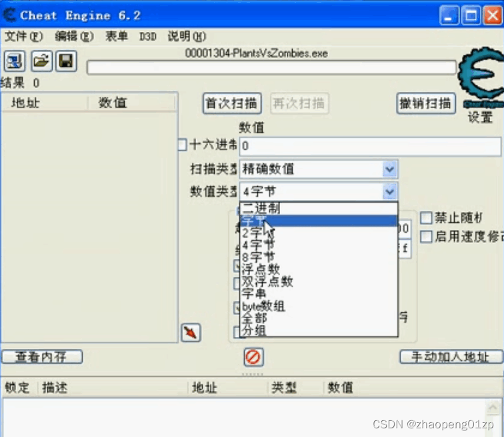Select 分组 value type

[x=319, y=330]
